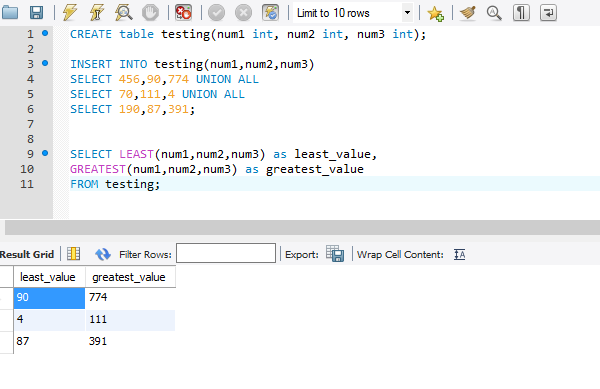Select cell with value 87
The height and width of the screenshot is (389, 600).
49,341
